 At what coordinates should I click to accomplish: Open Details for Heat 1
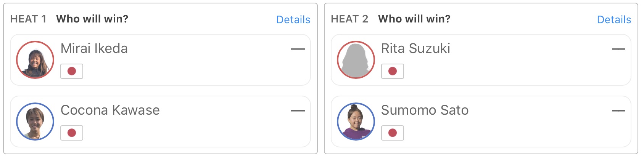(293, 19)
